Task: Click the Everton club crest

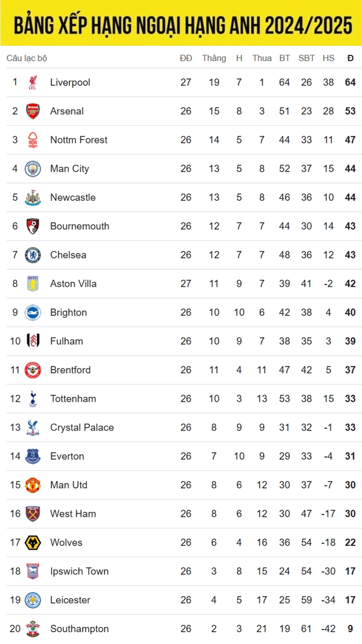Action: pyautogui.click(x=33, y=457)
